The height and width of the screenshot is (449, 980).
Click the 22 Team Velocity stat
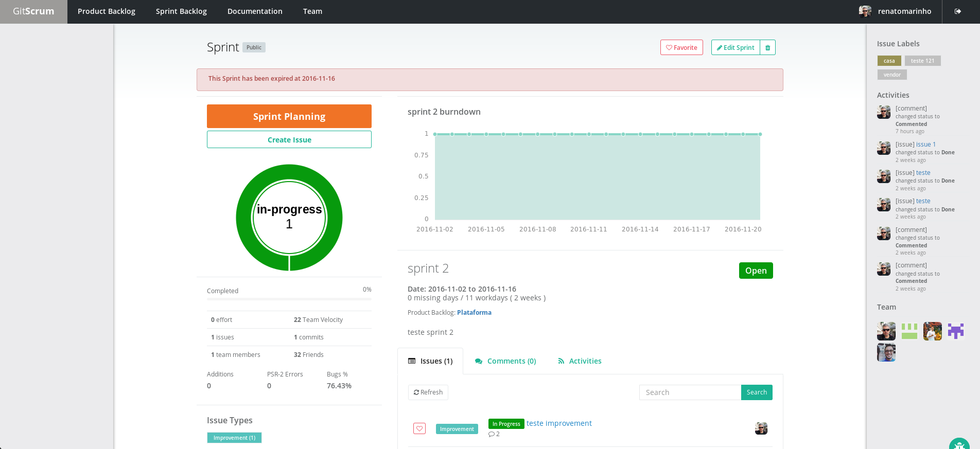[x=318, y=320]
